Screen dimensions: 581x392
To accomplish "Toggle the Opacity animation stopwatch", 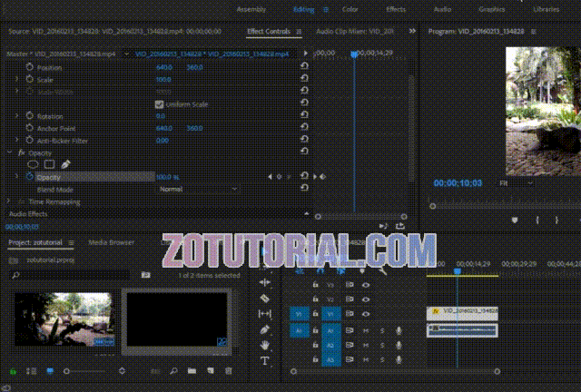I will [x=30, y=177].
